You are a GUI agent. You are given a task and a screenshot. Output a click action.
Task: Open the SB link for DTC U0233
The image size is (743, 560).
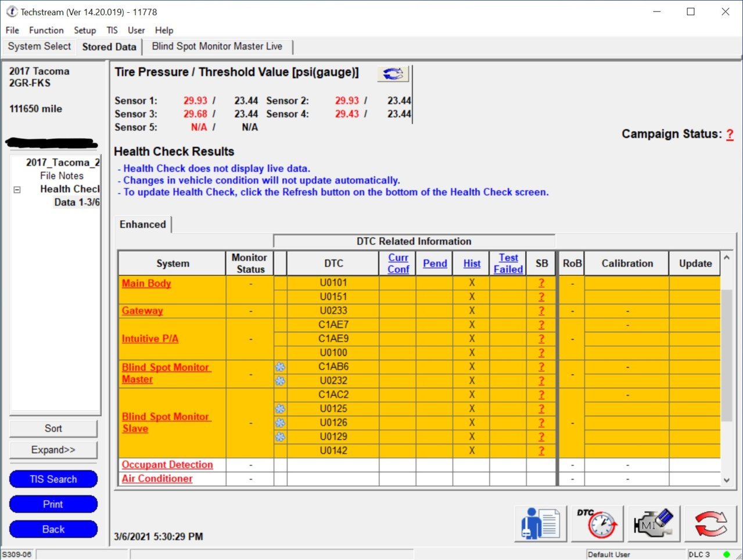coord(541,311)
